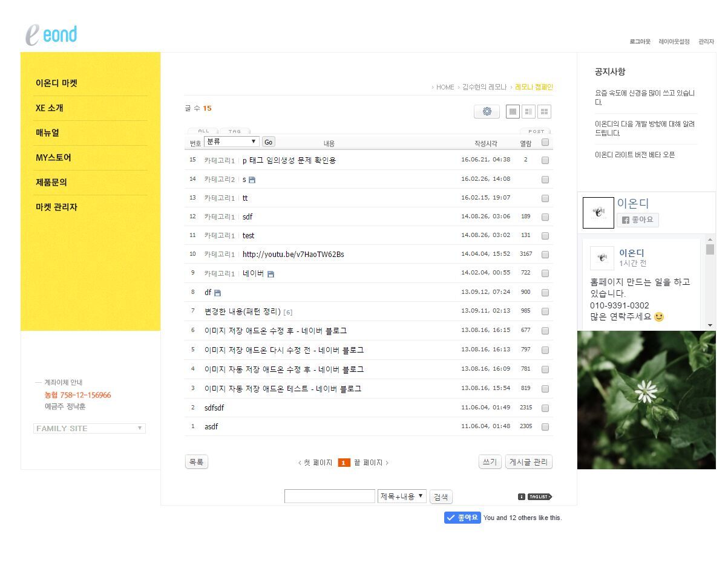This screenshot has height=566, width=728.
Task: Click attachment icon next to 네이버 post
Action: [x=271, y=274]
